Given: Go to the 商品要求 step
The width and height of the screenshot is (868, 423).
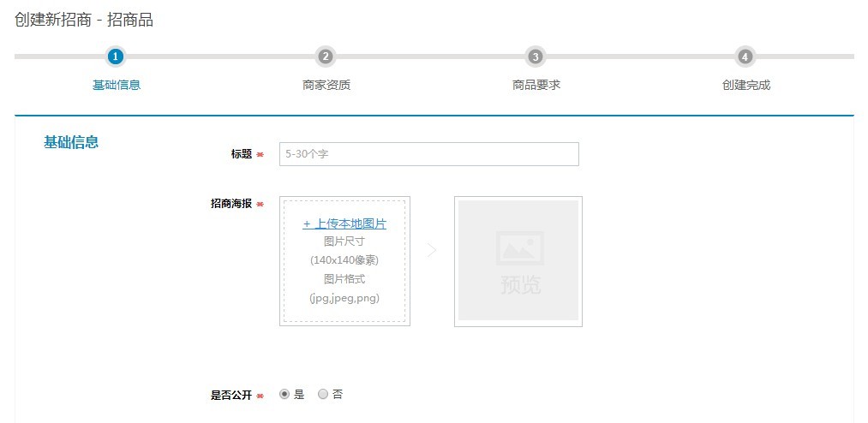Looking at the screenshot, I should click(536, 85).
